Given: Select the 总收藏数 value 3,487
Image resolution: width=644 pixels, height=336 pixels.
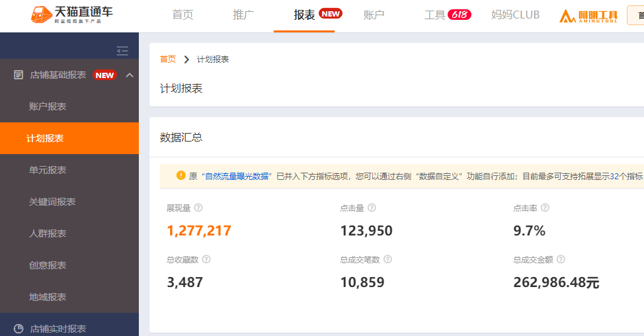Looking at the screenshot, I should point(185,282).
